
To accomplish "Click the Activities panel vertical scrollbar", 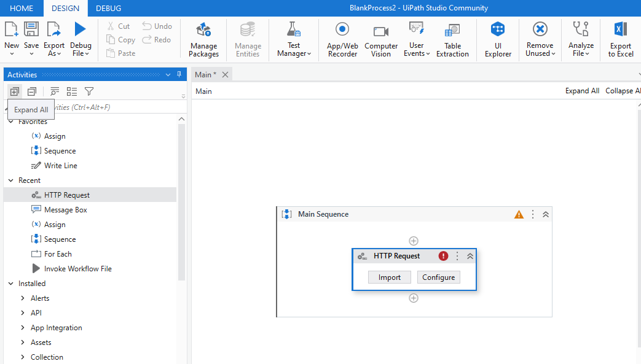I will point(181,202).
